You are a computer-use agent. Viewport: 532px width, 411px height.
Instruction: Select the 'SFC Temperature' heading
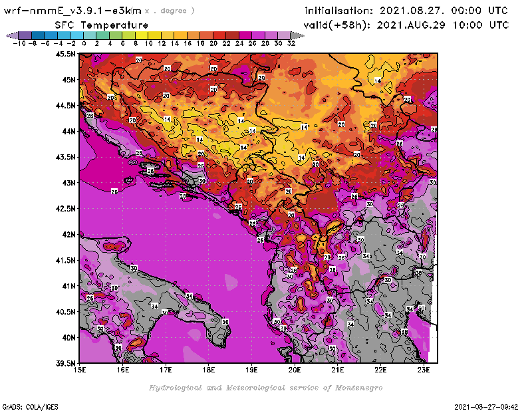[x=102, y=25]
